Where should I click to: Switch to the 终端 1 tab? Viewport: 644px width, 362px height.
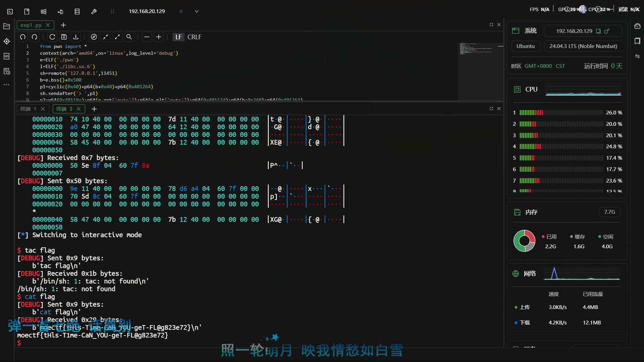[30, 109]
